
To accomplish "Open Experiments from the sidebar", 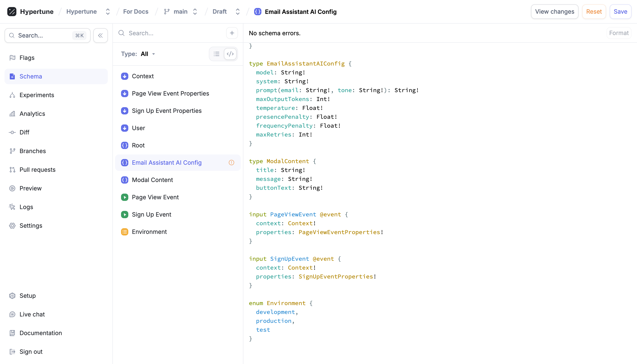I will coord(36,95).
